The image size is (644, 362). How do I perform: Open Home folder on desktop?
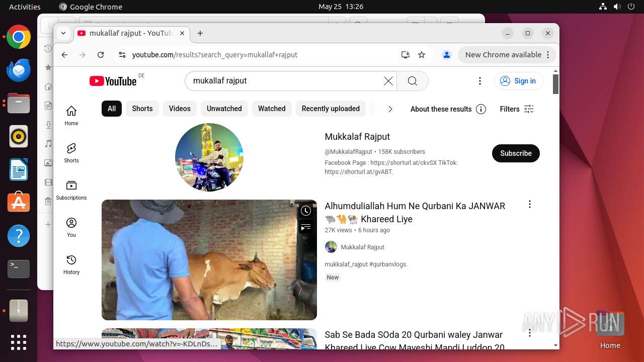click(x=610, y=330)
